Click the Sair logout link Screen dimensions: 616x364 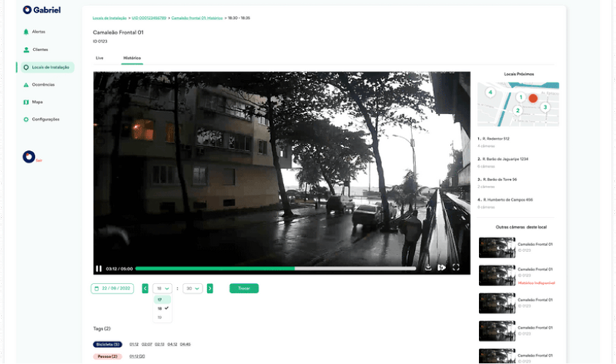click(39, 160)
